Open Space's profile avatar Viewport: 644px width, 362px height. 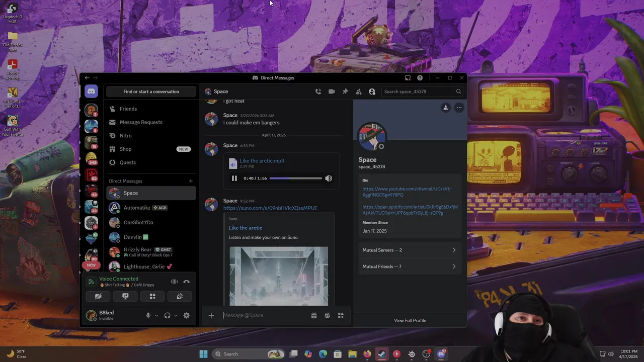click(x=372, y=136)
